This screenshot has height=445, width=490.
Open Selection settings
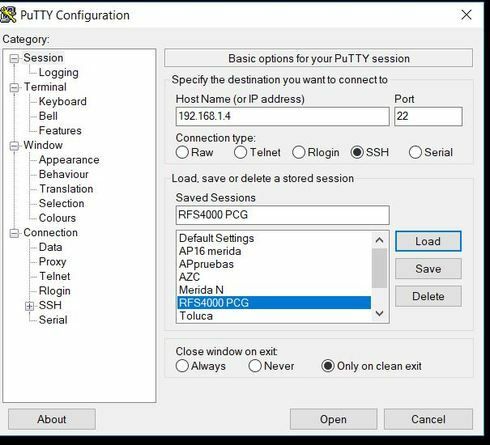(x=61, y=203)
